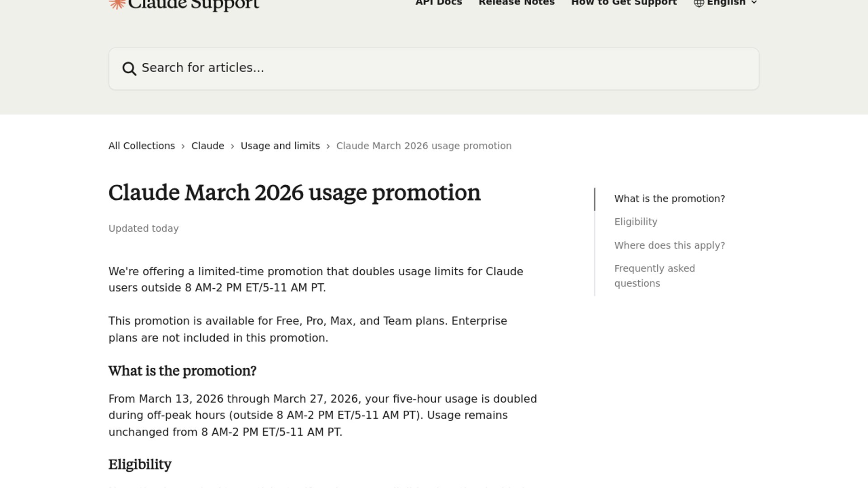
Task: Jump to Eligibility in table of contents
Action: coord(636,222)
